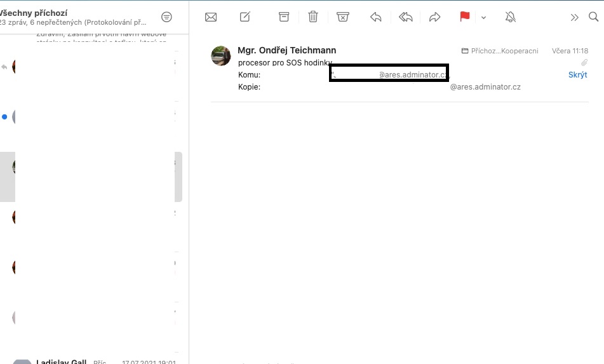Viewport: 604px width, 364px height.
Task: Click Skrýt to hide header details
Action: 577,75
